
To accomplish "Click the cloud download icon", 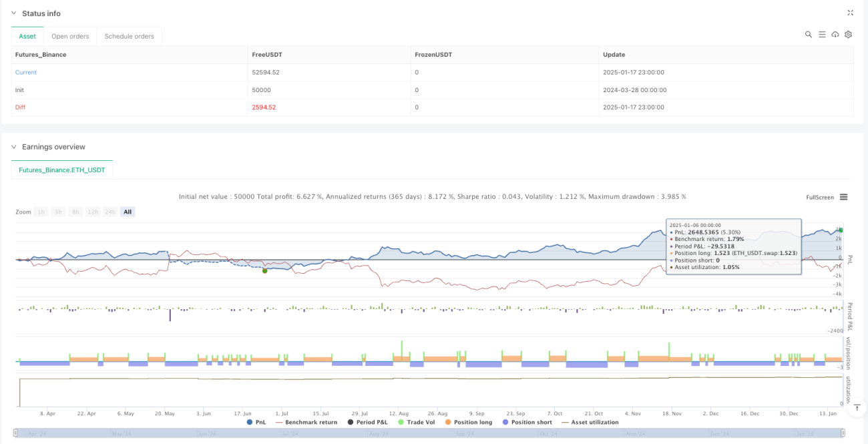I will click(835, 35).
